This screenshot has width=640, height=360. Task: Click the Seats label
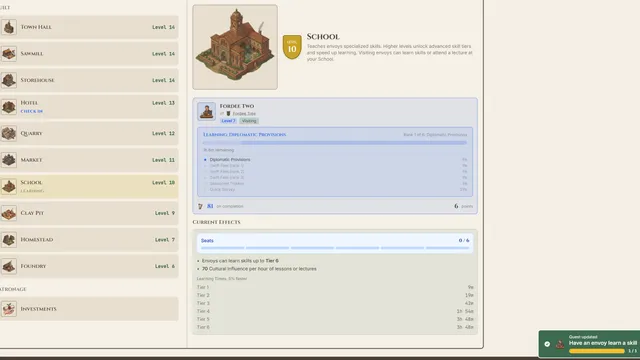pyautogui.click(x=207, y=241)
